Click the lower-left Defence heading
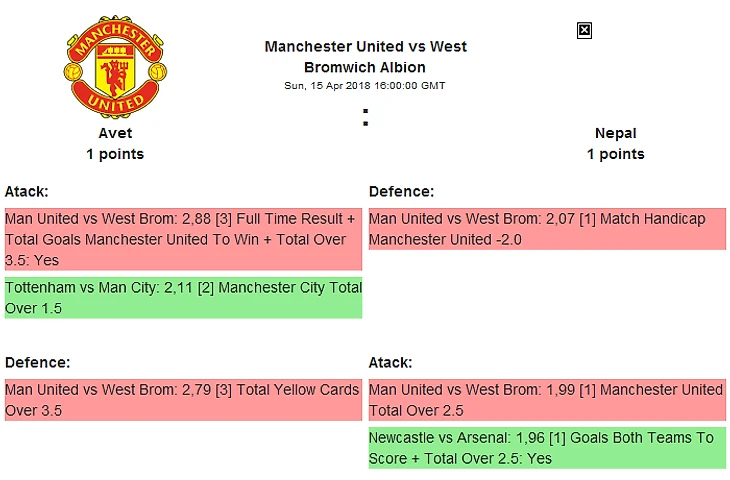This screenshot has height=480, width=730. [x=37, y=363]
